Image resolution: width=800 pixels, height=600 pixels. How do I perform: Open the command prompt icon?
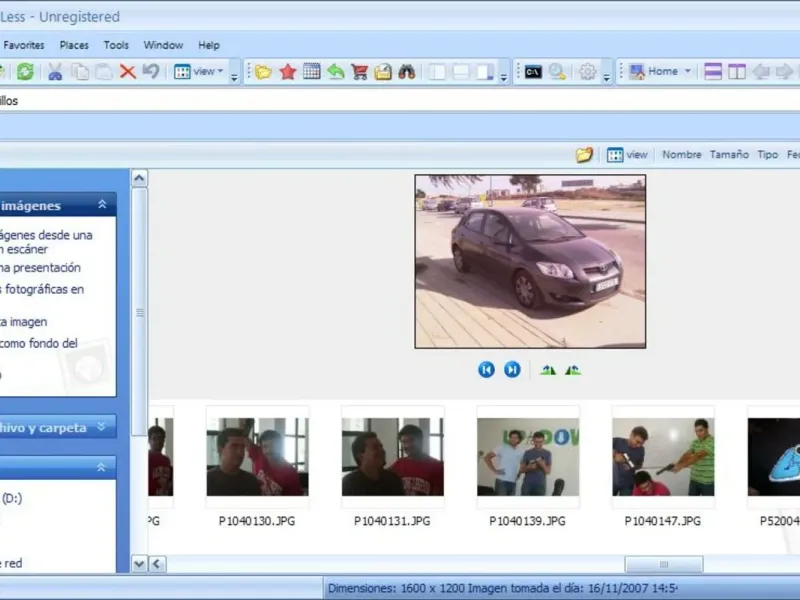pyautogui.click(x=533, y=71)
